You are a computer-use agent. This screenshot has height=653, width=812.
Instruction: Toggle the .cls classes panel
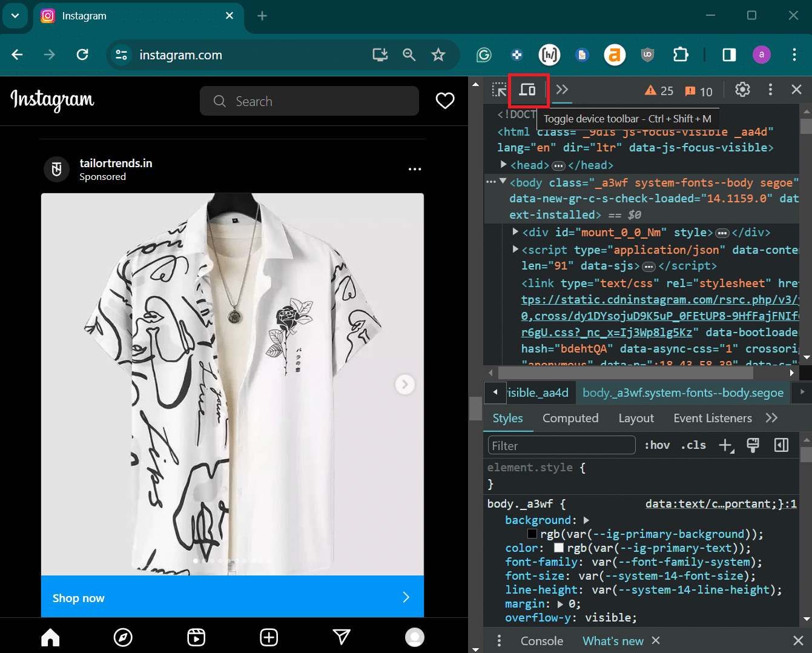pos(693,445)
